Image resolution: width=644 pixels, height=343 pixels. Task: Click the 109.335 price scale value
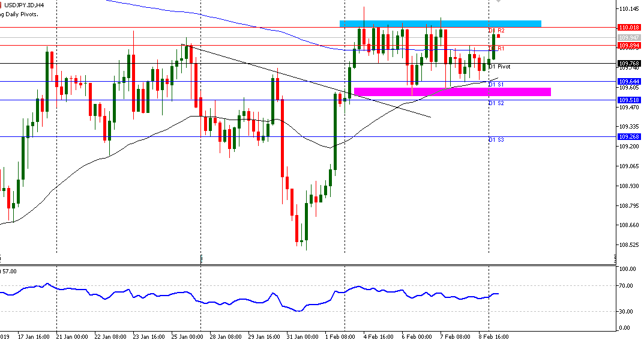[x=629, y=127]
